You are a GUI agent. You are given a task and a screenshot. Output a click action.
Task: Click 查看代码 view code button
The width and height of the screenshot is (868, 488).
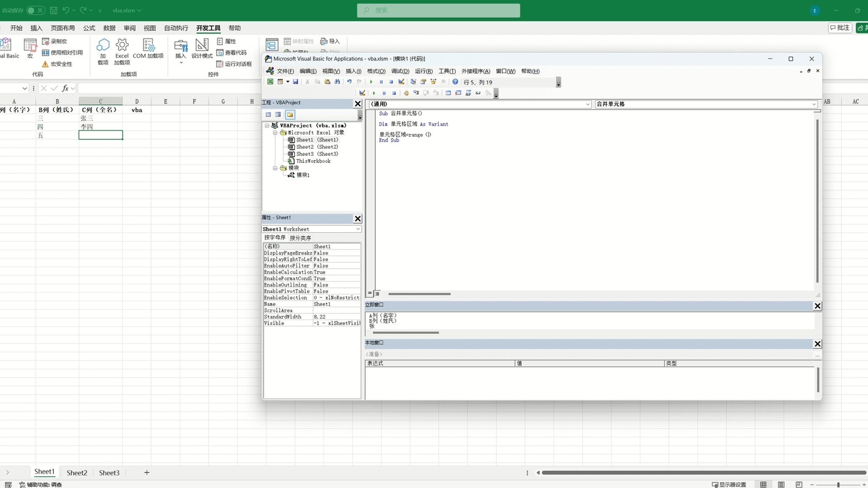[x=231, y=52]
